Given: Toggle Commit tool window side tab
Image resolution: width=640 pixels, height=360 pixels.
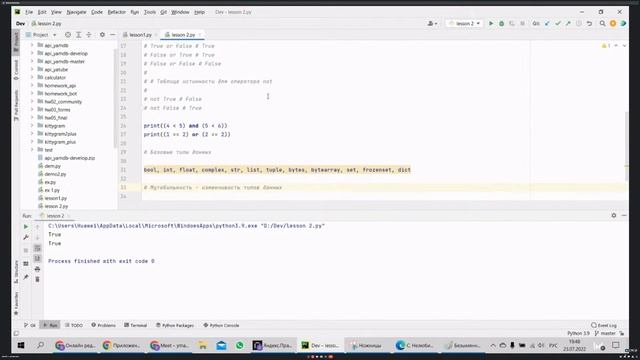Looking at the screenshot, I should [16, 69].
